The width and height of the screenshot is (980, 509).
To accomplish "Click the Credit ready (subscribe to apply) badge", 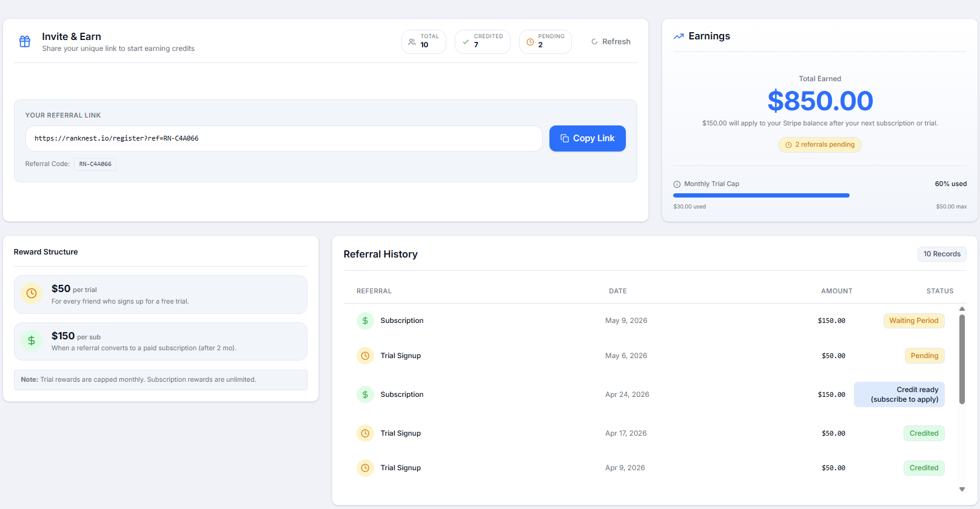I will click(899, 394).
